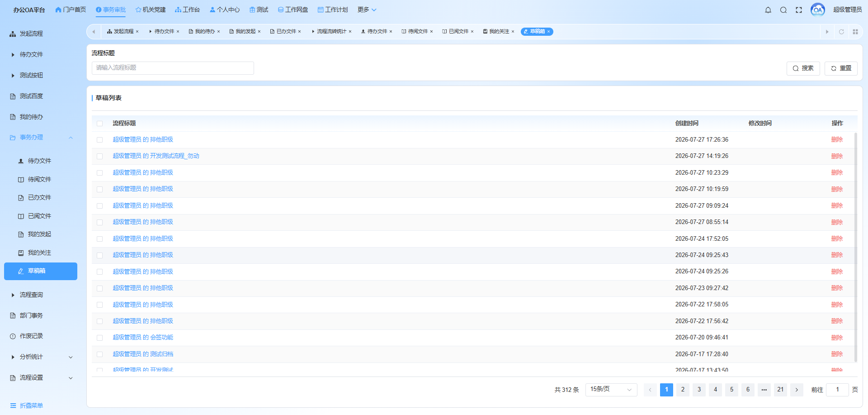Viewport: 868px width, 415px height.
Task: Check the 开发测试流程_勿动 row checkbox
Action: point(99,156)
